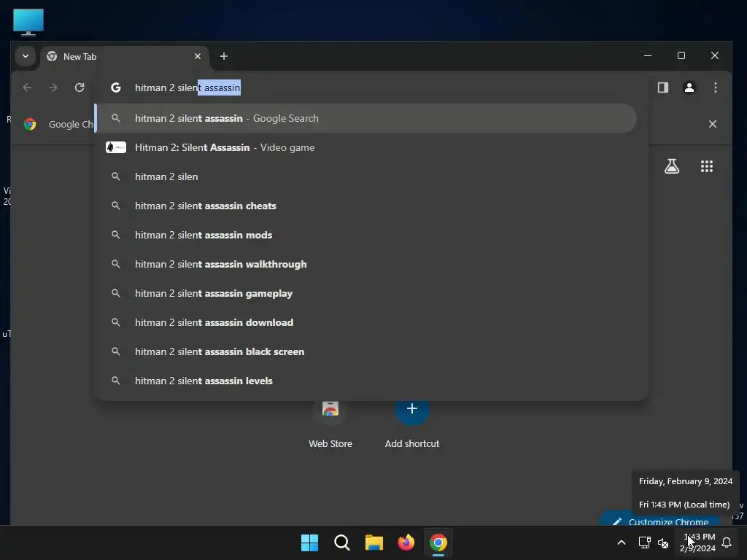Open File Explorer from the taskbar
Image resolution: width=747 pixels, height=560 pixels.
pyautogui.click(x=374, y=542)
